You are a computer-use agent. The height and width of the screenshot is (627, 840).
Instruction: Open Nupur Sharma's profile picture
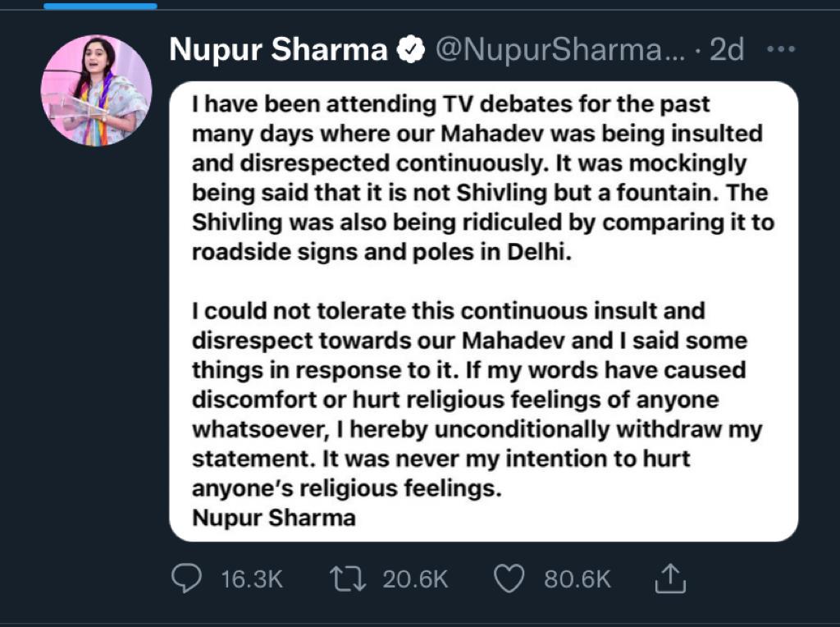[97, 91]
